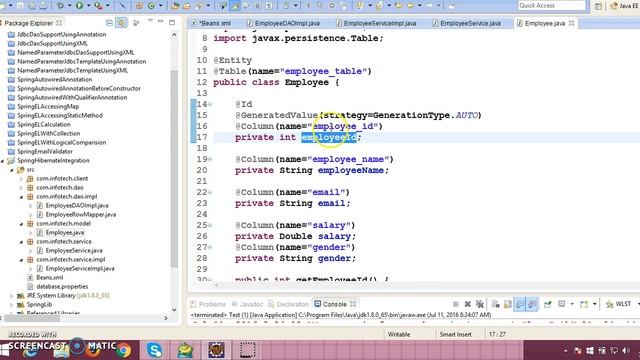Open the Run dropdown arrow

click(88, 6)
